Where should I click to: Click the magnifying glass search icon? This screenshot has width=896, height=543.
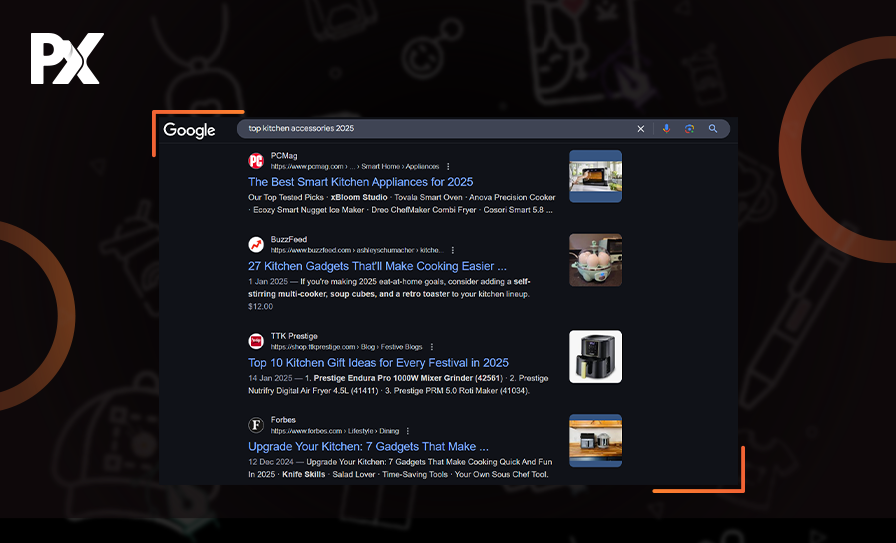pyautogui.click(x=713, y=129)
